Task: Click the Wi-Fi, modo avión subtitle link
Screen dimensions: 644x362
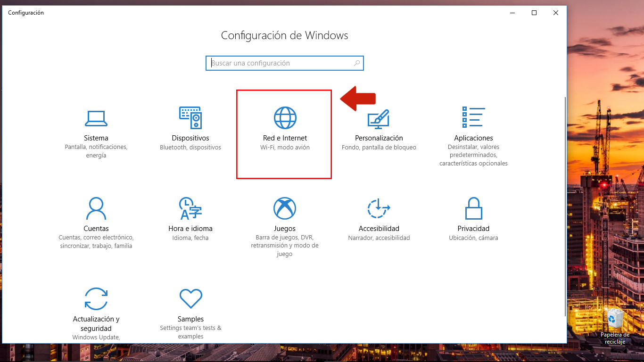Action: pyautogui.click(x=284, y=147)
